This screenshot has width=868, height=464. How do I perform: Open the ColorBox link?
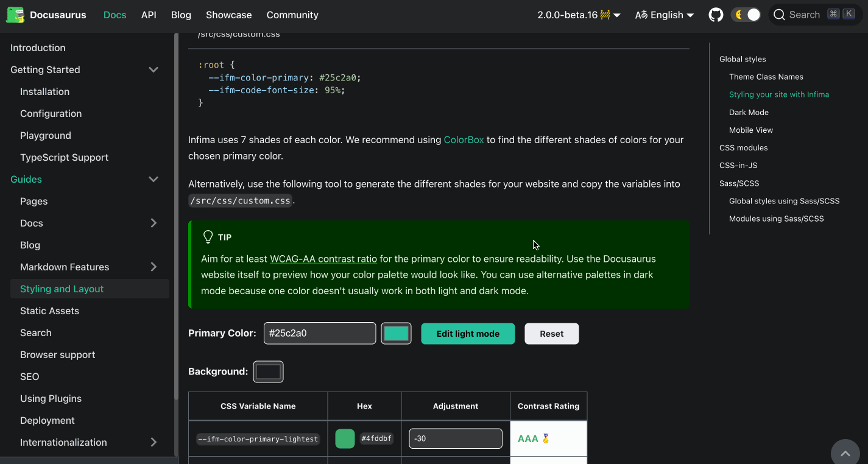[x=464, y=139]
